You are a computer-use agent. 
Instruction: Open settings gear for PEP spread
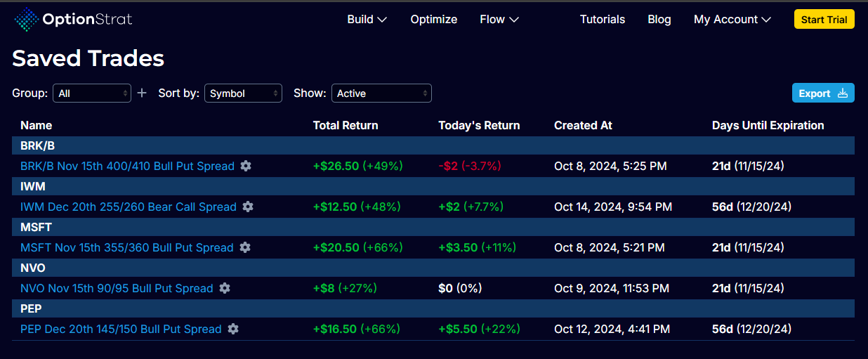(232, 329)
